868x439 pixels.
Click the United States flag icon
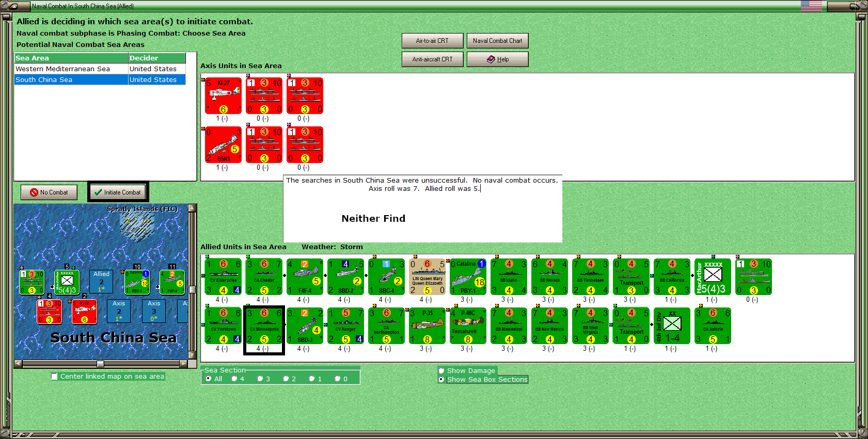pos(811,6)
